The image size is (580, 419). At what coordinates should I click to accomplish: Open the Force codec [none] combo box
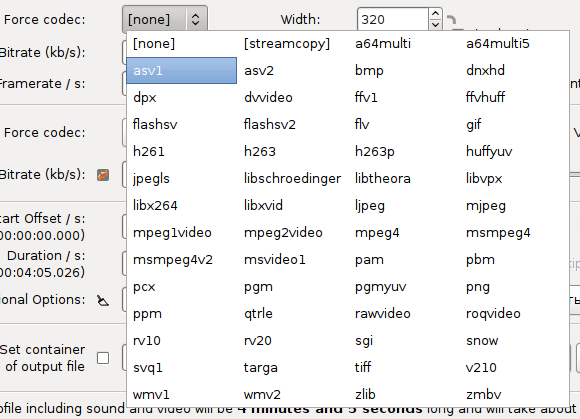(x=165, y=19)
